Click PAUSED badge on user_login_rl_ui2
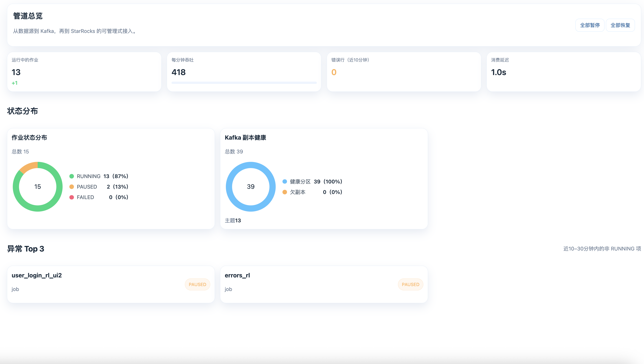Image resolution: width=644 pixels, height=364 pixels. [197, 284]
